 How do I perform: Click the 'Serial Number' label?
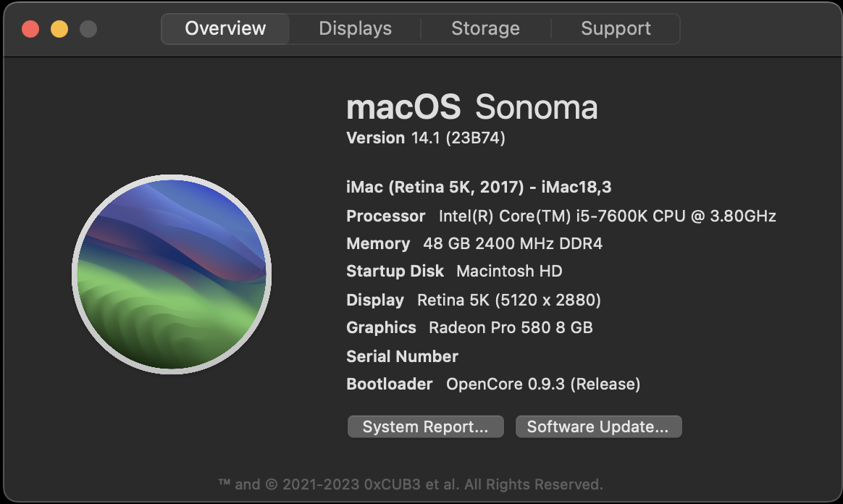[402, 356]
